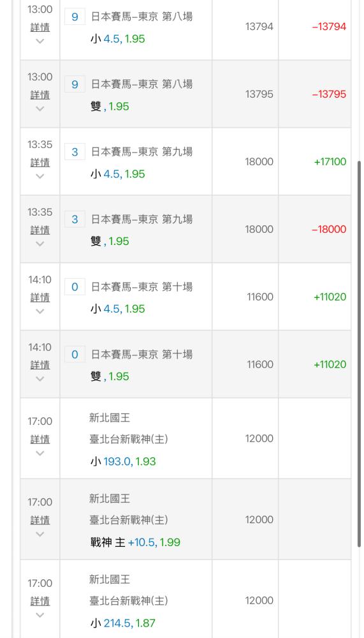Image resolution: width=364 pixels, height=638 pixels.
Task: Open 詳情 link for 13:35 雙 bet
Action: coord(40,230)
